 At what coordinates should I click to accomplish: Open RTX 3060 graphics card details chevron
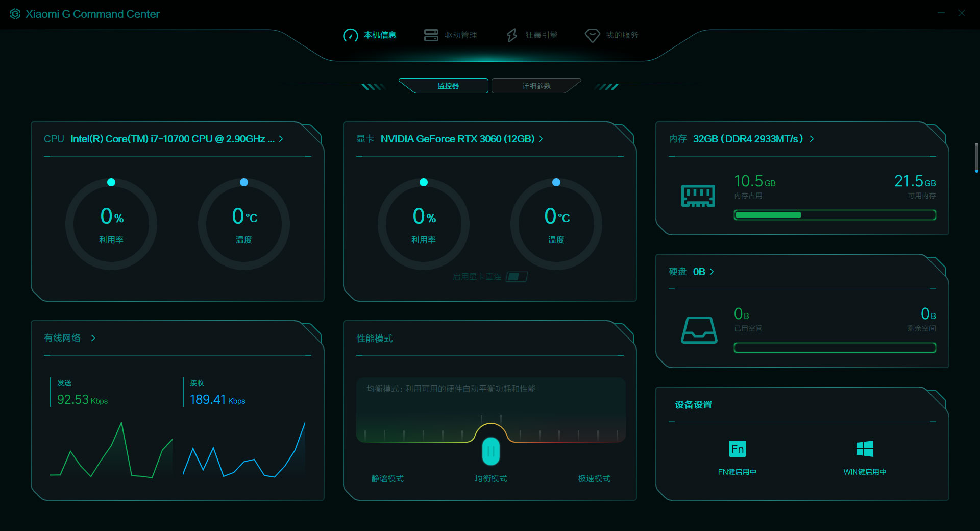[542, 139]
